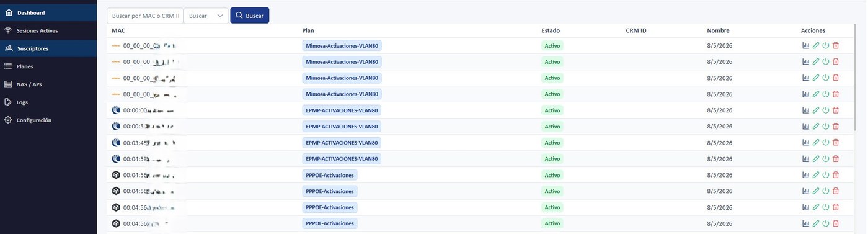Toggle power on the third PPPOE-Activaciones row
This screenshot has height=234, width=868.
(826, 207)
